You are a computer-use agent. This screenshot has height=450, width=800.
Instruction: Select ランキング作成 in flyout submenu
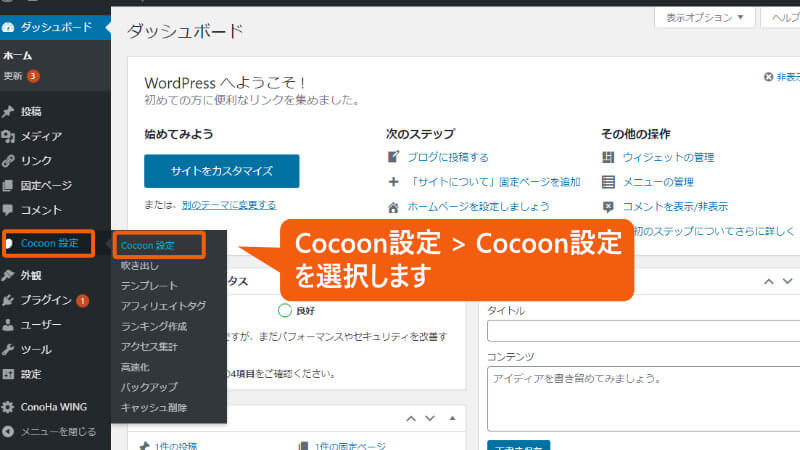[154, 326]
